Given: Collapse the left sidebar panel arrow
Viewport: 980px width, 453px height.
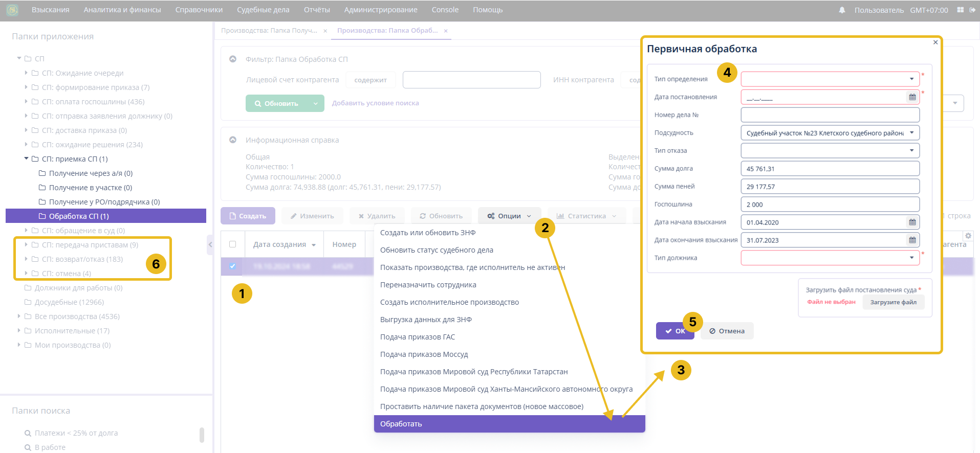Looking at the screenshot, I should click(210, 245).
